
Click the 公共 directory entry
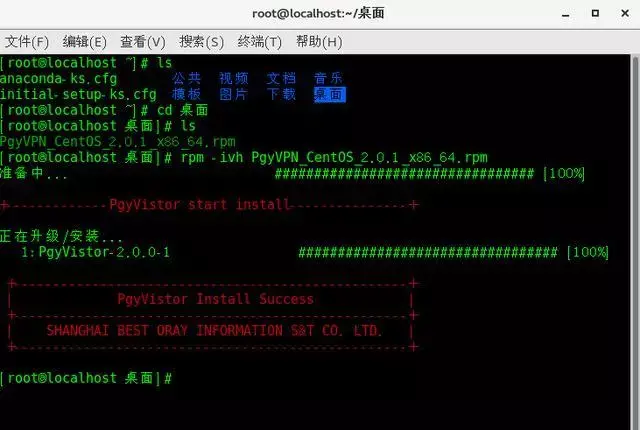tap(187, 78)
